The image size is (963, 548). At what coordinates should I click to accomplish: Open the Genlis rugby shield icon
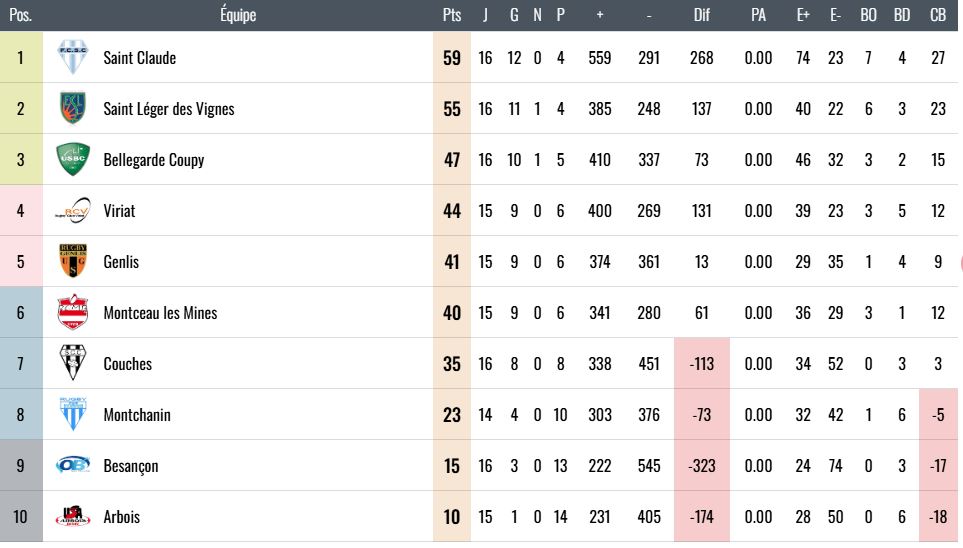tap(72, 261)
